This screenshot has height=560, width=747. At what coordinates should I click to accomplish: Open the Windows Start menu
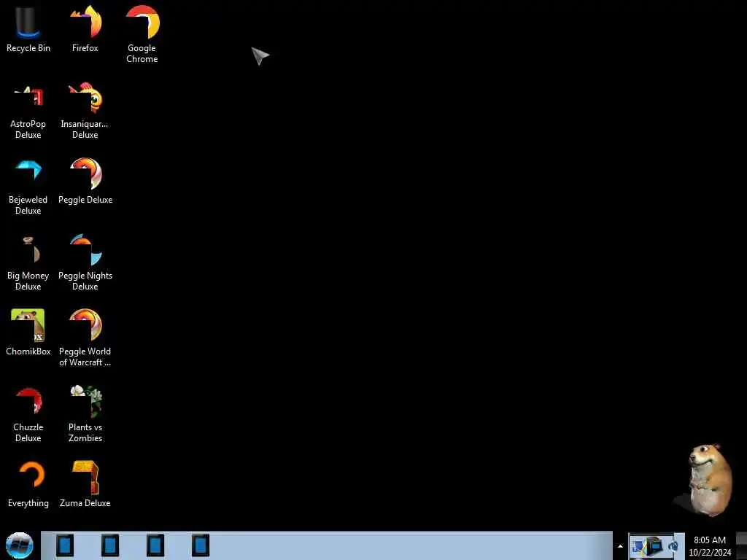pyautogui.click(x=20, y=545)
